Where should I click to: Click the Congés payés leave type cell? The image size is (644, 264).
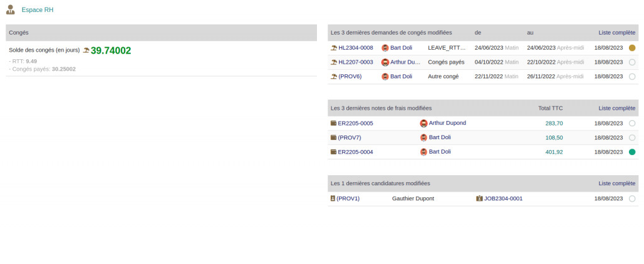click(446, 62)
